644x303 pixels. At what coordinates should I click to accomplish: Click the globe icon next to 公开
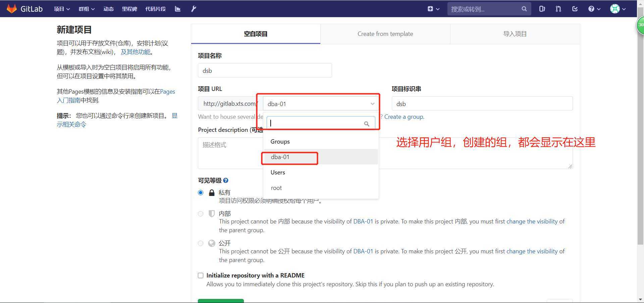coord(212,243)
